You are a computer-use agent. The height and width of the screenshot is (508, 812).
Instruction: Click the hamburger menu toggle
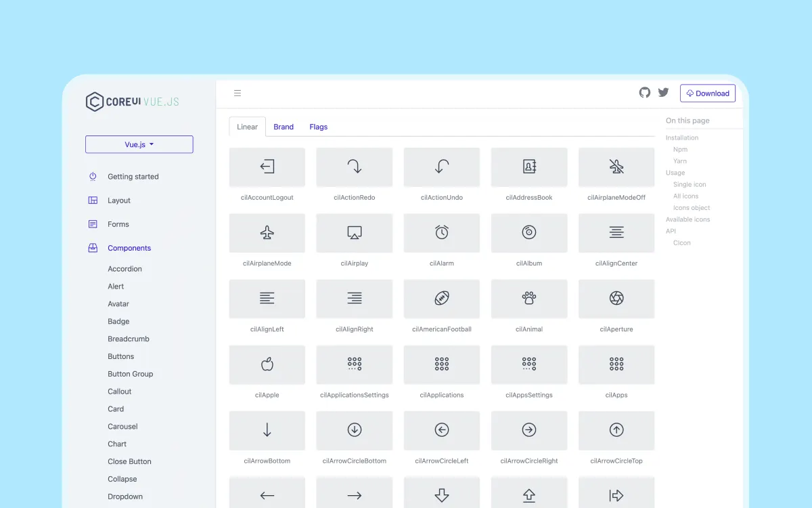pyautogui.click(x=238, y=93)
